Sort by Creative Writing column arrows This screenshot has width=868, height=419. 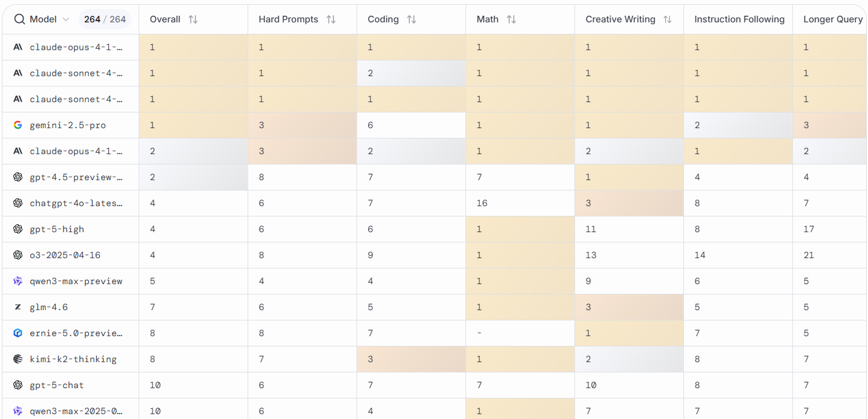pyautogui.click(x=668, y=19)
